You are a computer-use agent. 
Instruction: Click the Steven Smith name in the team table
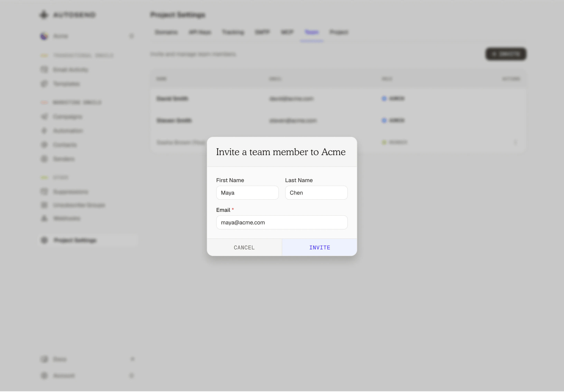174,120
